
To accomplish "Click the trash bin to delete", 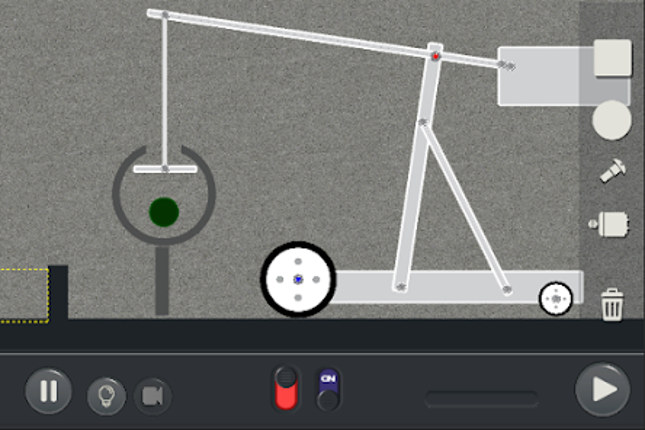I will coord(612,304).
